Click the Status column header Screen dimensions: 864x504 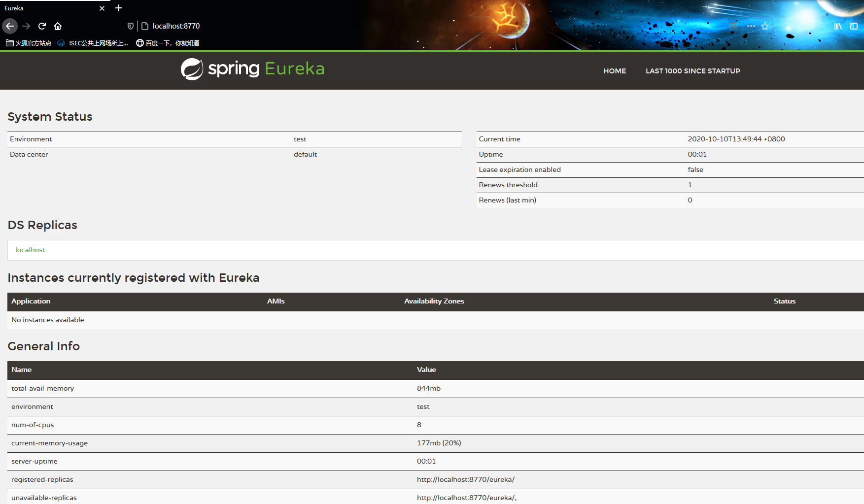point(785,301)
